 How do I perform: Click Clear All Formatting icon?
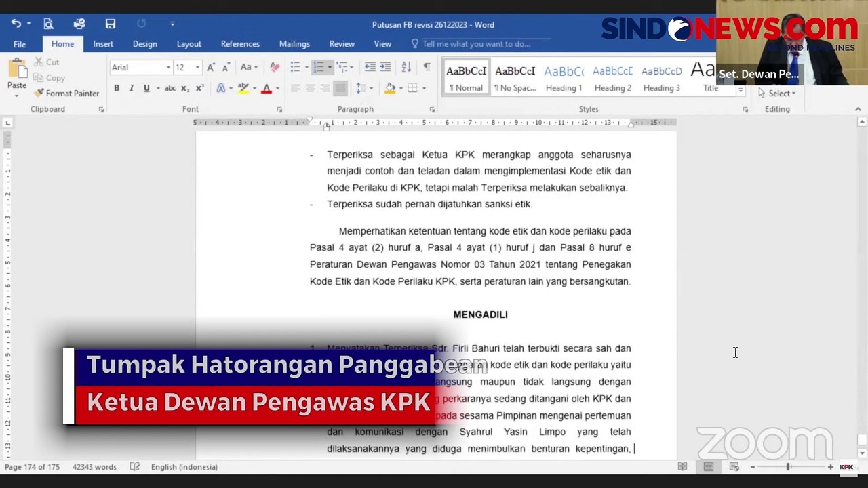[274, 67]
